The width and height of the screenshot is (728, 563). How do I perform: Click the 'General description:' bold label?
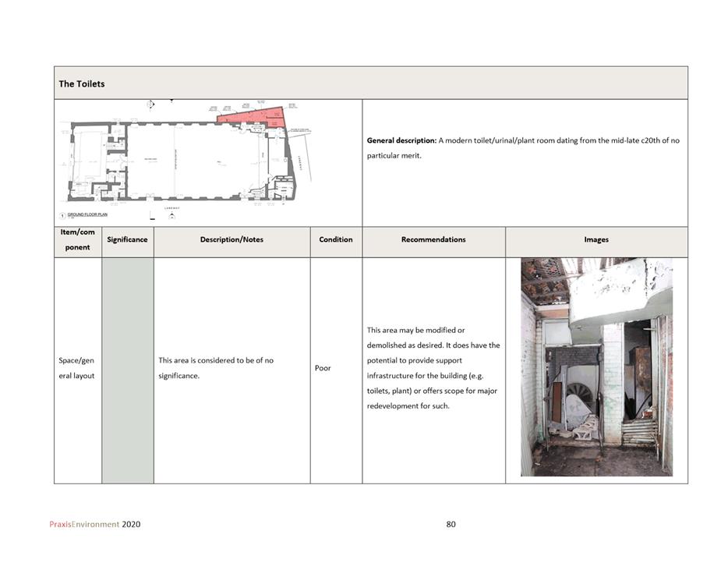tap(401, 140)
